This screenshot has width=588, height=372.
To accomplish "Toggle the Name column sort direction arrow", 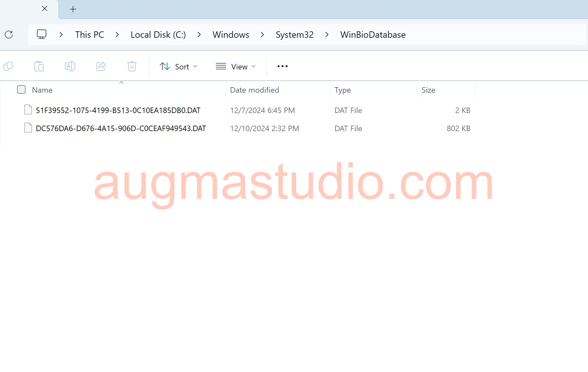I will pos(122,83).
